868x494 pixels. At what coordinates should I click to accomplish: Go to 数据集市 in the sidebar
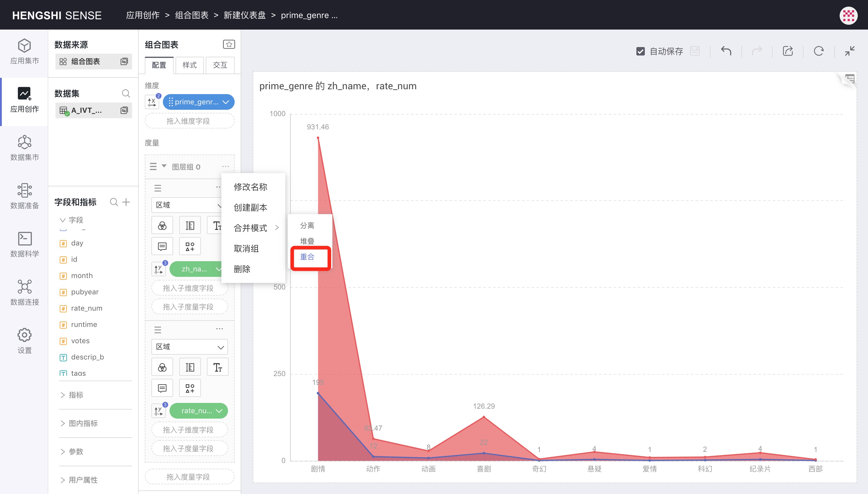(24, 148)
